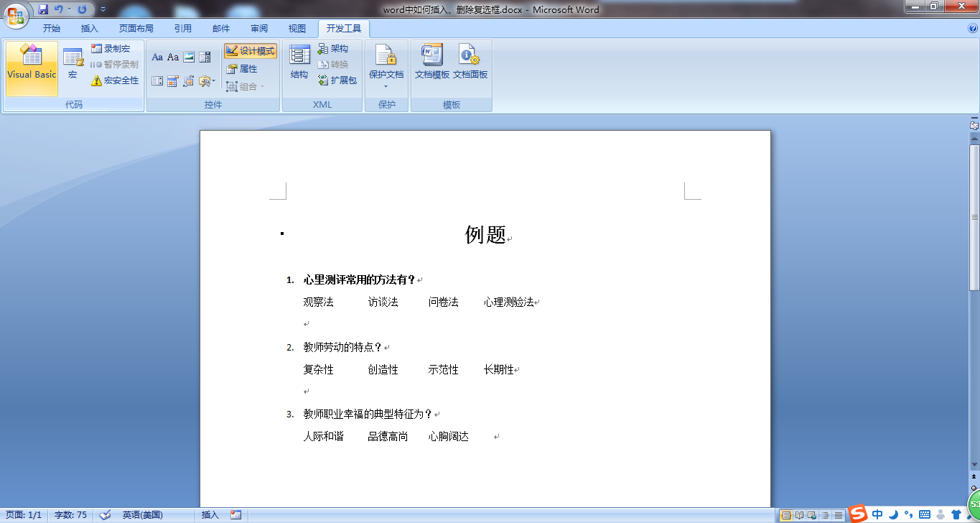Screen dimensions: 980x523
Task: Switch to the 开始 tab
Action: point(52,29)
